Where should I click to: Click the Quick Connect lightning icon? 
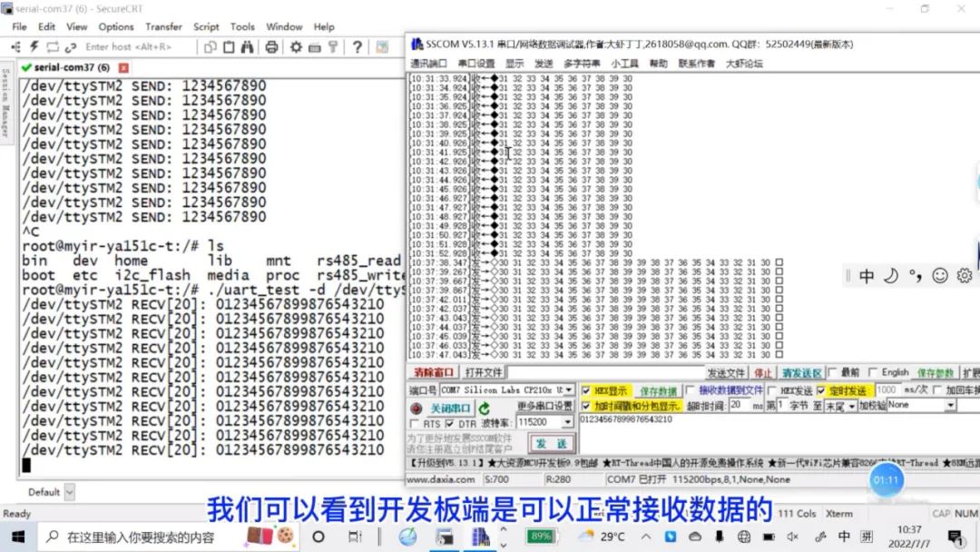click(34, 47)
